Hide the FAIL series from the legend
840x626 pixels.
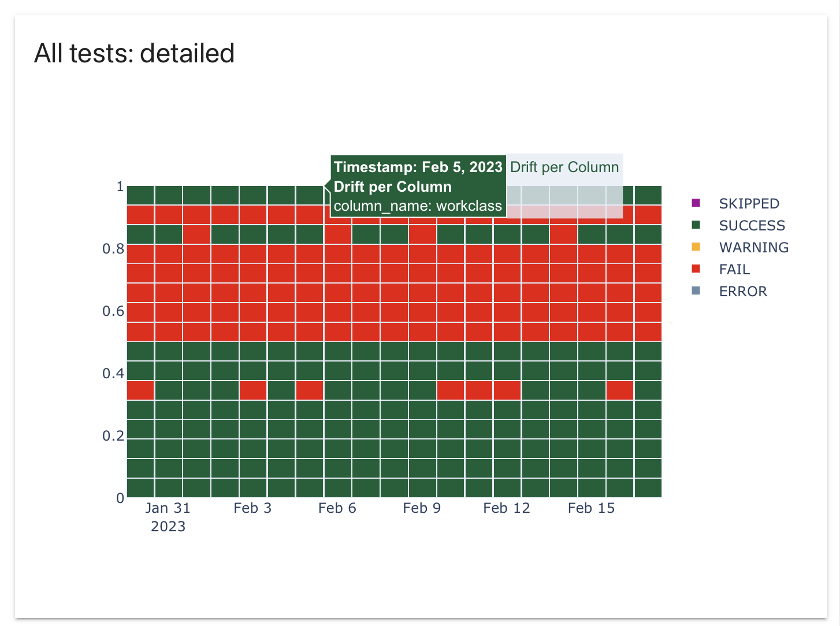734,269
